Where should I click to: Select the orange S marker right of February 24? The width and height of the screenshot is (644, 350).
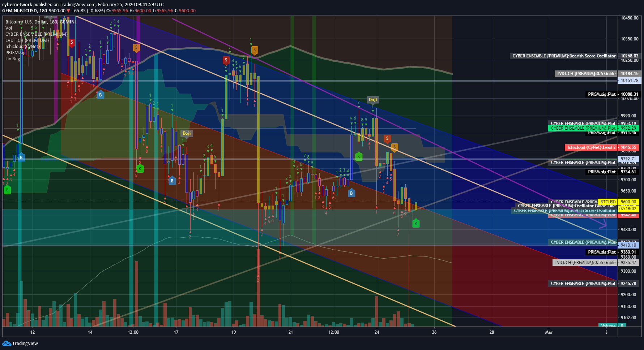tap(394, 147)
